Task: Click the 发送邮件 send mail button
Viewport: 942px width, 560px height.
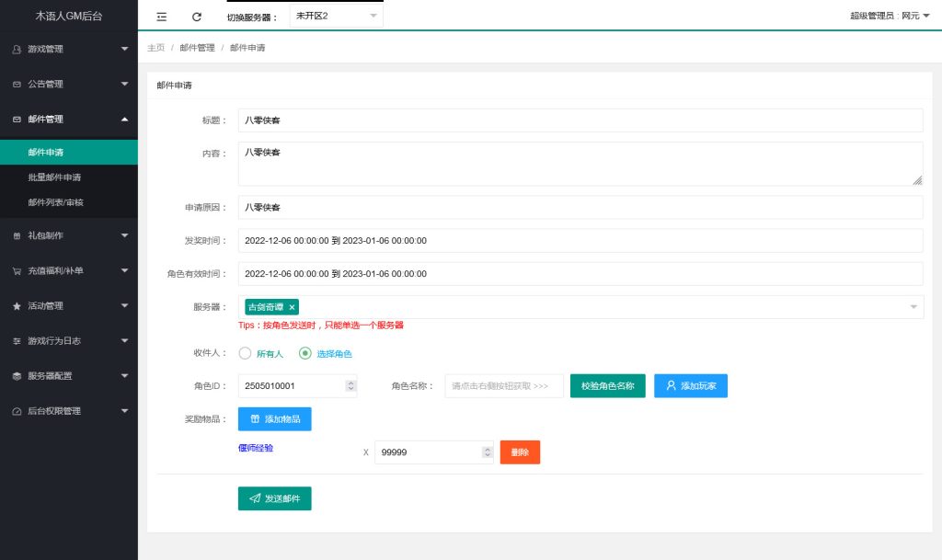Action: [x=276, y=497]
